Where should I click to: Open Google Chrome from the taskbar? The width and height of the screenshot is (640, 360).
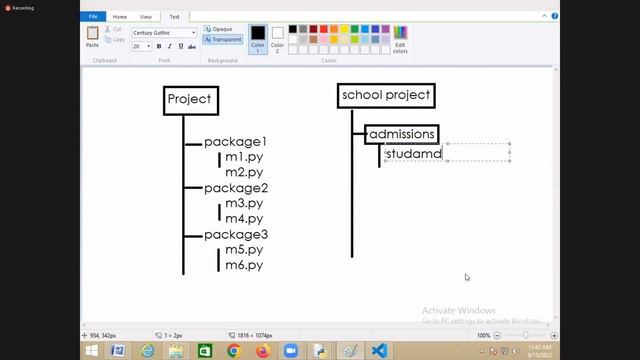pyautogui.click(x=234, y=351)
